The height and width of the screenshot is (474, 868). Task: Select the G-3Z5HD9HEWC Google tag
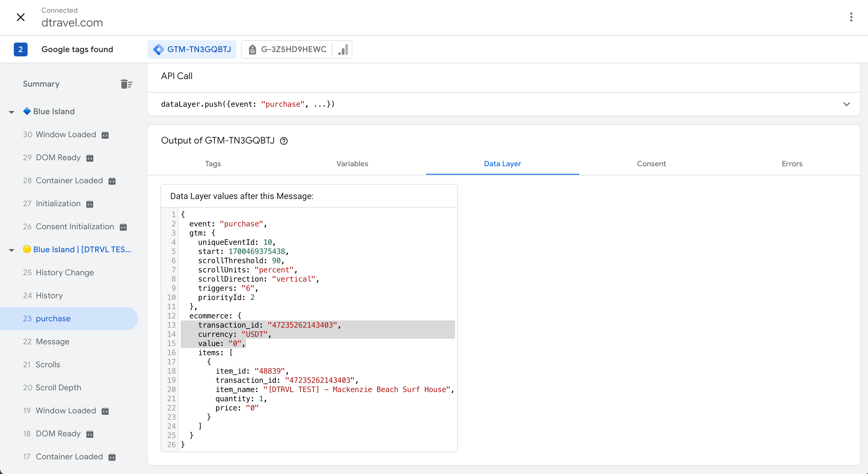pyautogui.click(x=287, y=49)
